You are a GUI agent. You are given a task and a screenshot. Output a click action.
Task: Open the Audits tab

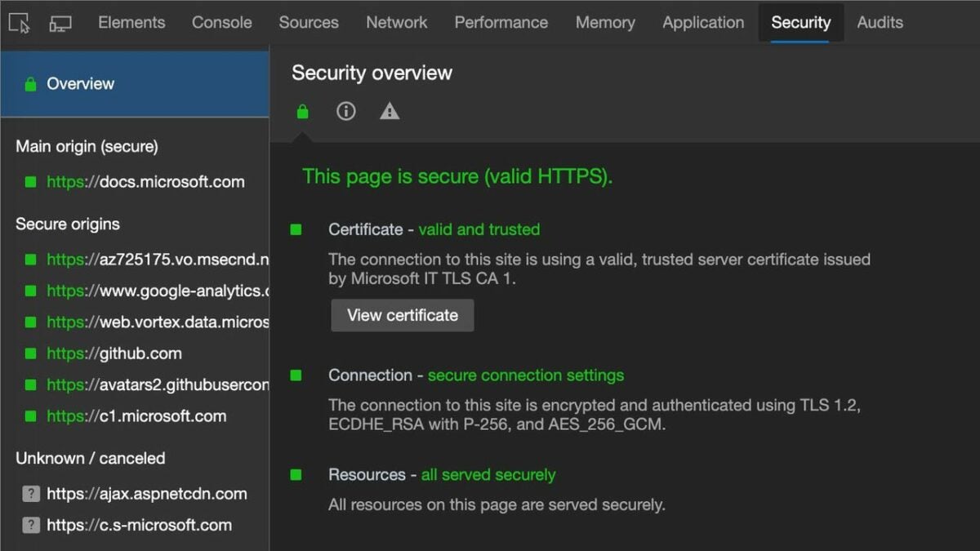point(880,23)
